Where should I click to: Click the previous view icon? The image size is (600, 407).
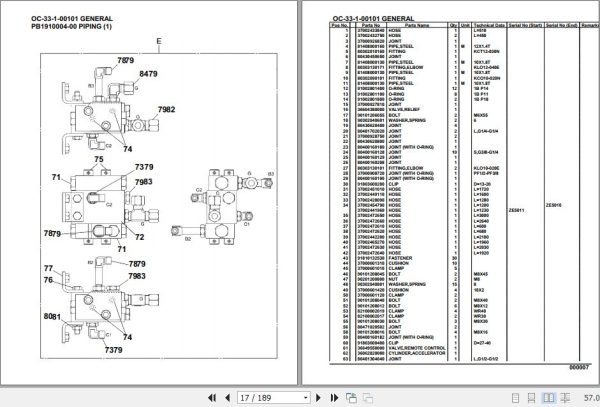(351, 398)
